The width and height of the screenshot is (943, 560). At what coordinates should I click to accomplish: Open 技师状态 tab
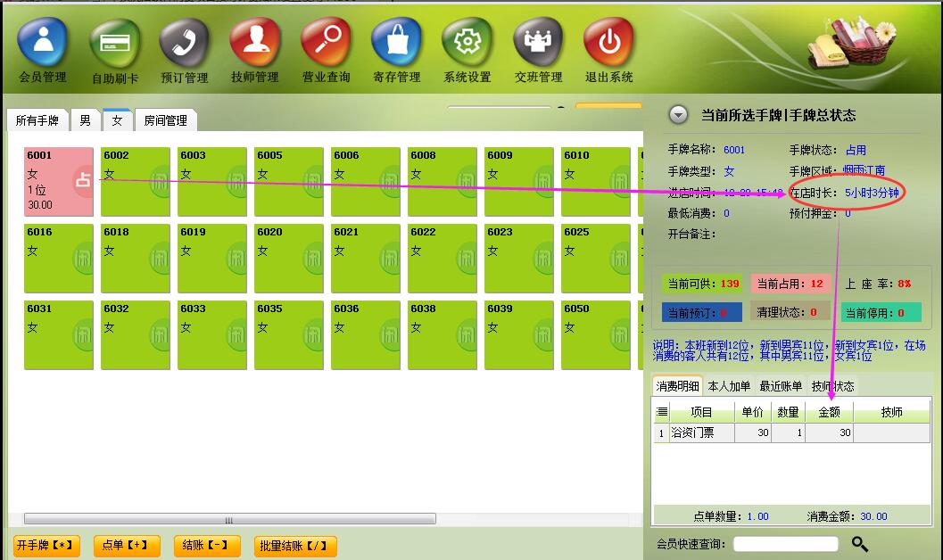(x=832, y=386)
